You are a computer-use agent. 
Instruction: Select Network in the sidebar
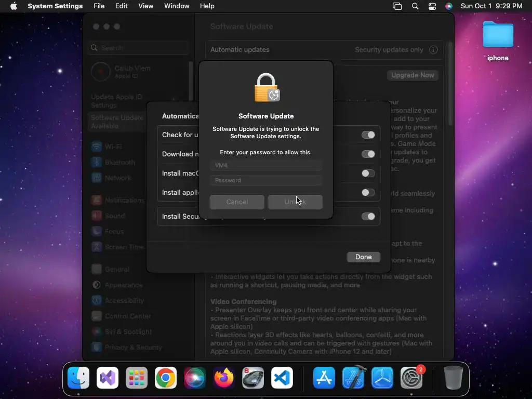pos(118,178)
